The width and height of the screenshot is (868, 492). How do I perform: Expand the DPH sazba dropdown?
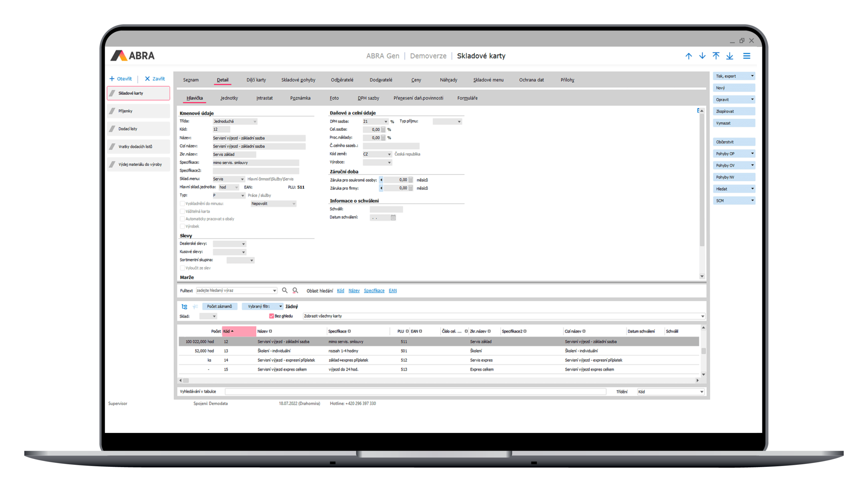(x=386, y=121)
